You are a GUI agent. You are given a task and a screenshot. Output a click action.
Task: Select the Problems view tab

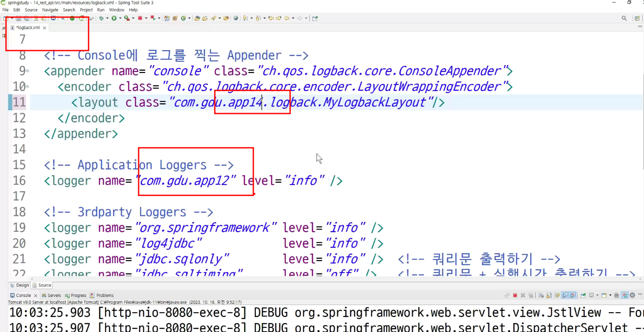[x=102, y=295]
